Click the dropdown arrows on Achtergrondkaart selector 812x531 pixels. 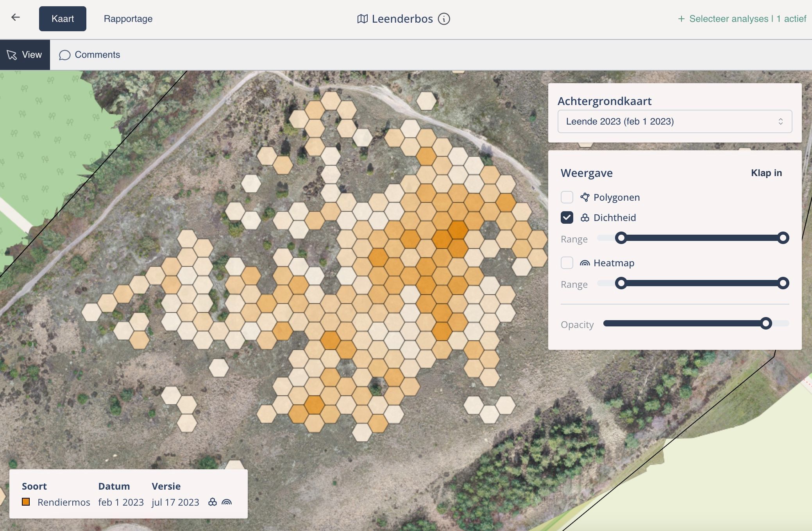pyautogui.click(x=781, y=121)
